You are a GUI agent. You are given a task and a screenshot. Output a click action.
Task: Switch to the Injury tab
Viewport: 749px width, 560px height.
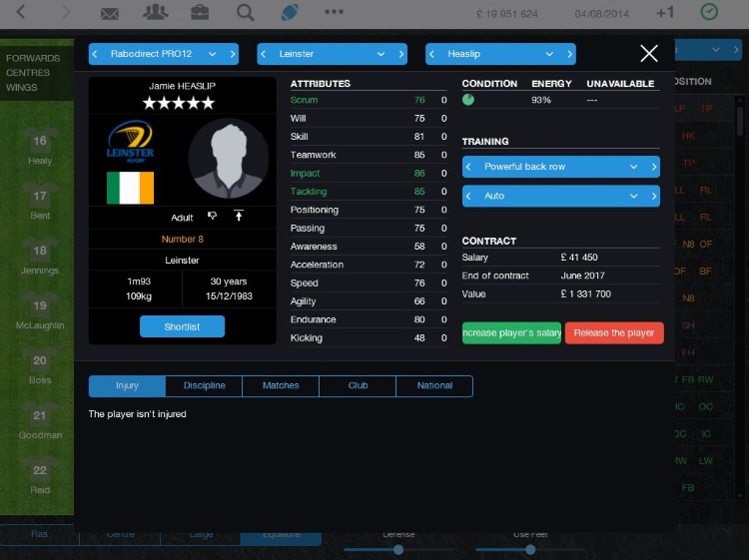click(127, 385)
